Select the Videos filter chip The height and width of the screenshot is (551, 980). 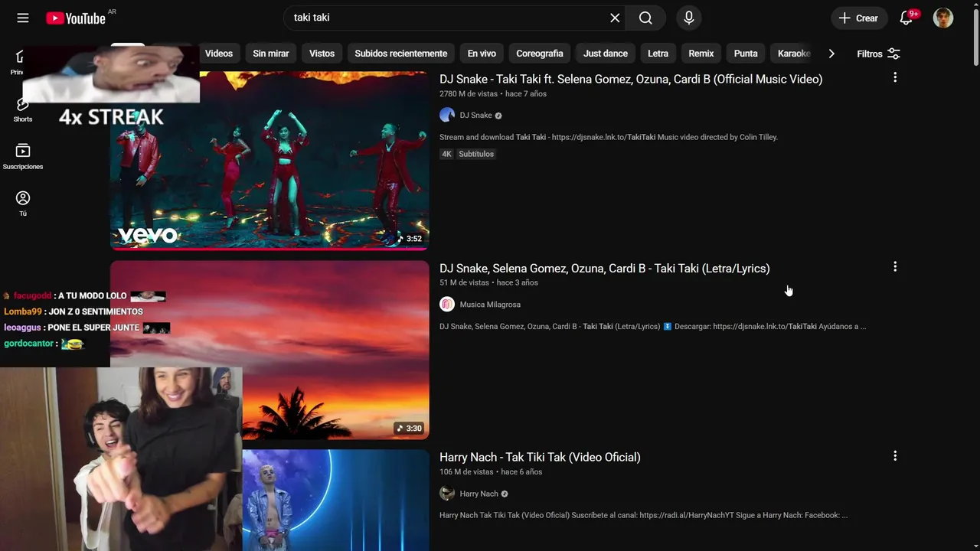(x=218, y=54)
